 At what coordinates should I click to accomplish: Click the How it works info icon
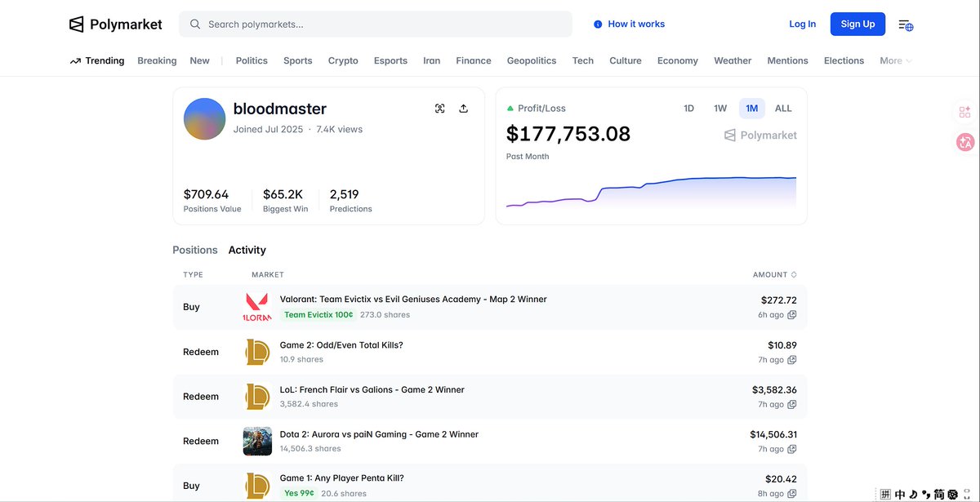tap(598, 24)
